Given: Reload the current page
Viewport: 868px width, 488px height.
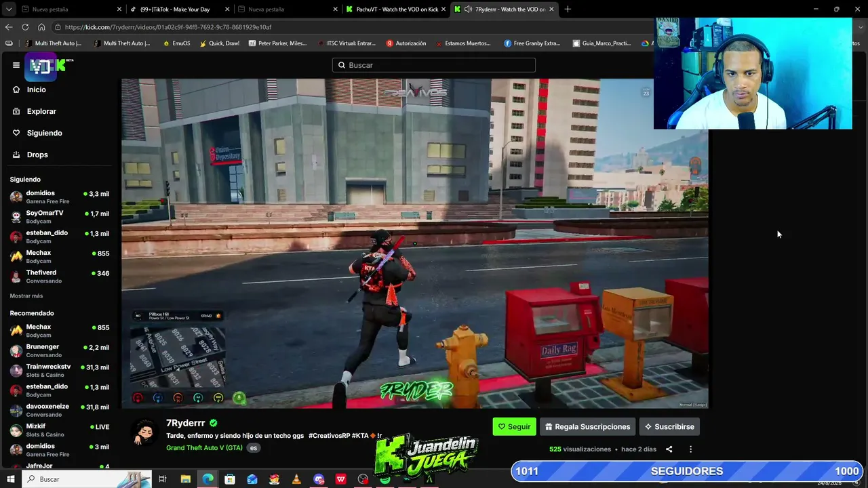Looking at the screenshot, I should 25,27.
